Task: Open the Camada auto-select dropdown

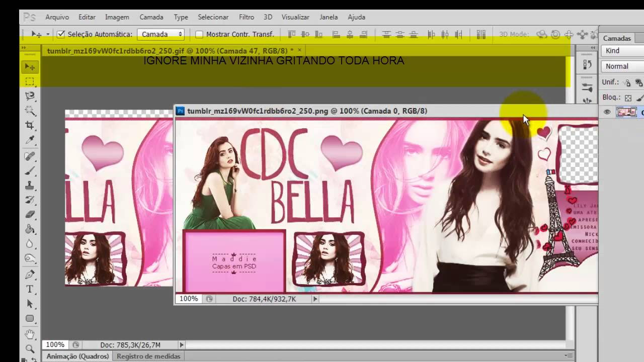Action: [160, 34]
